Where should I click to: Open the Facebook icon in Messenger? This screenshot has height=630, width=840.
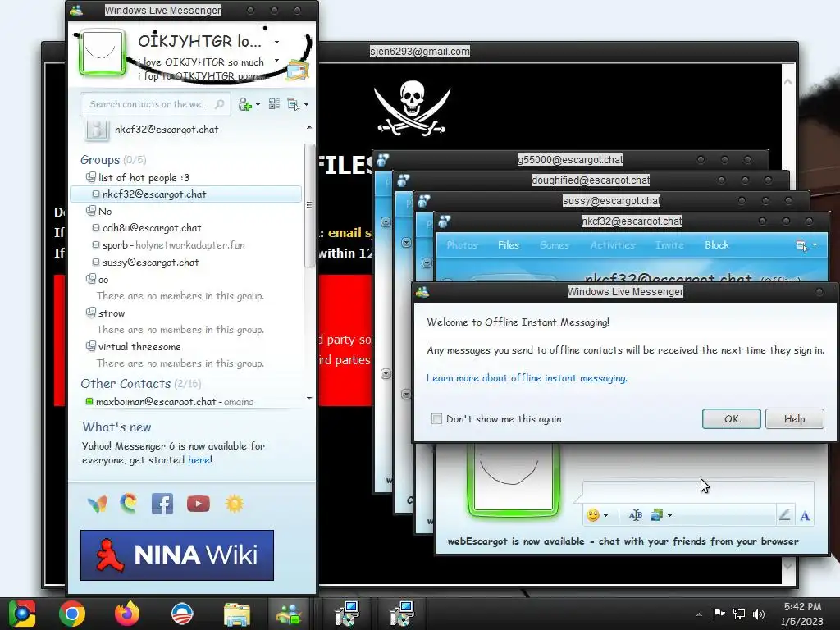point(162,504)
